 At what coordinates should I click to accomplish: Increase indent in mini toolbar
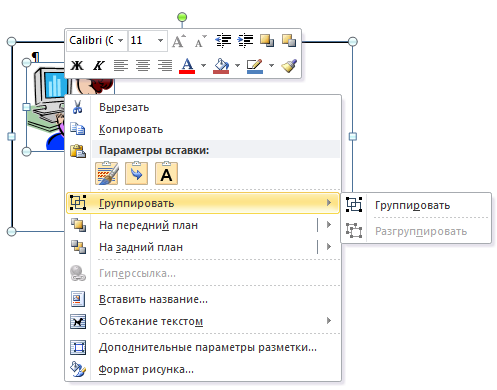245,41
